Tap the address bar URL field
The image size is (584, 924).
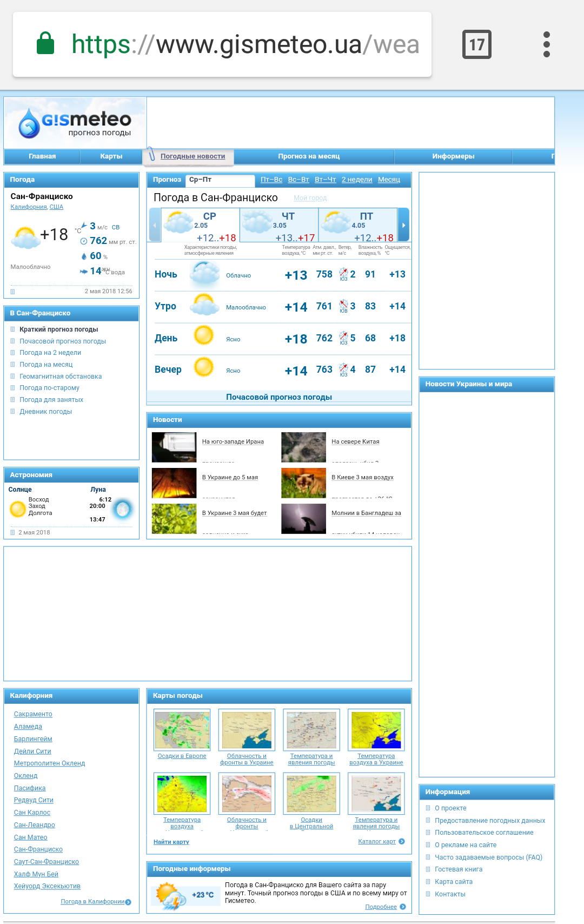[x=222, y=44]
